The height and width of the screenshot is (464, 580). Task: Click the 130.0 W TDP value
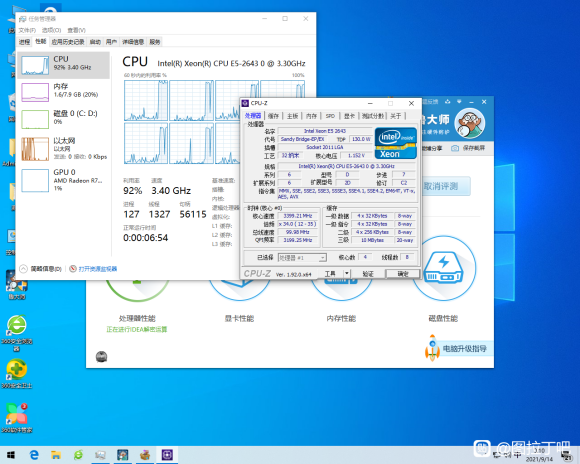click(x=361, y=139)
